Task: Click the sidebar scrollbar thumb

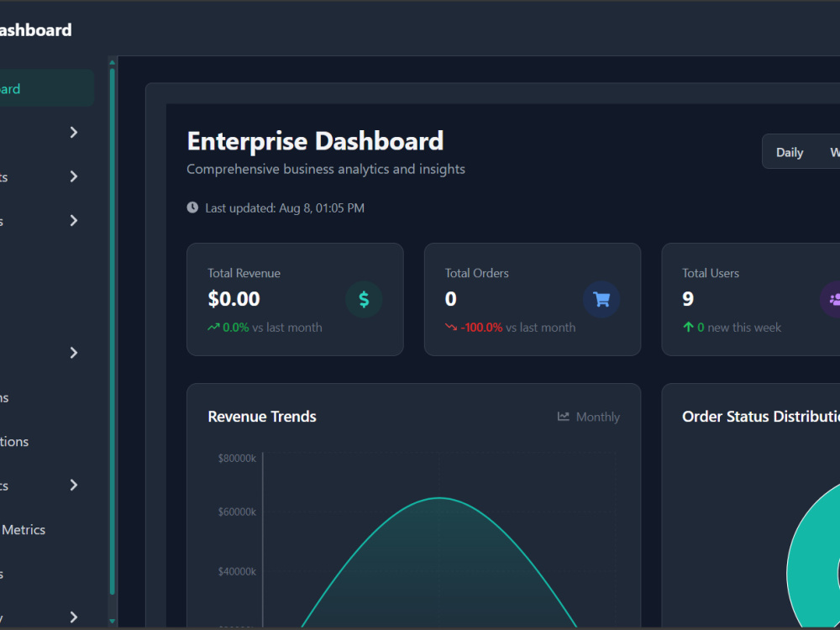Action: [113, 331]
